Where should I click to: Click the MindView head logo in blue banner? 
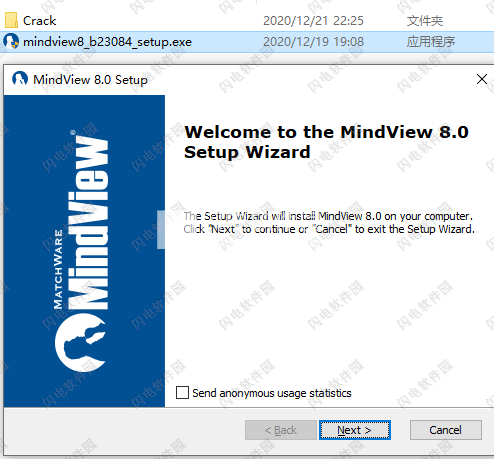point(81,342)
